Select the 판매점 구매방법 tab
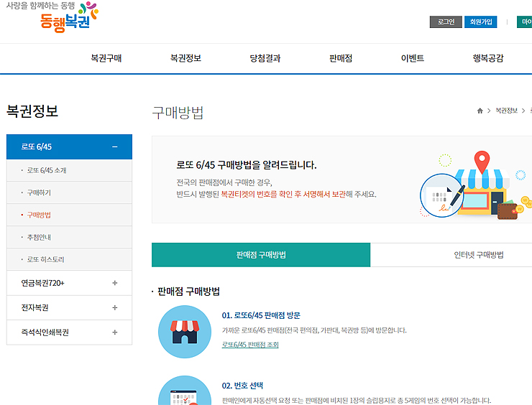This screenshot has width=532, height=405. click(261, 255)
